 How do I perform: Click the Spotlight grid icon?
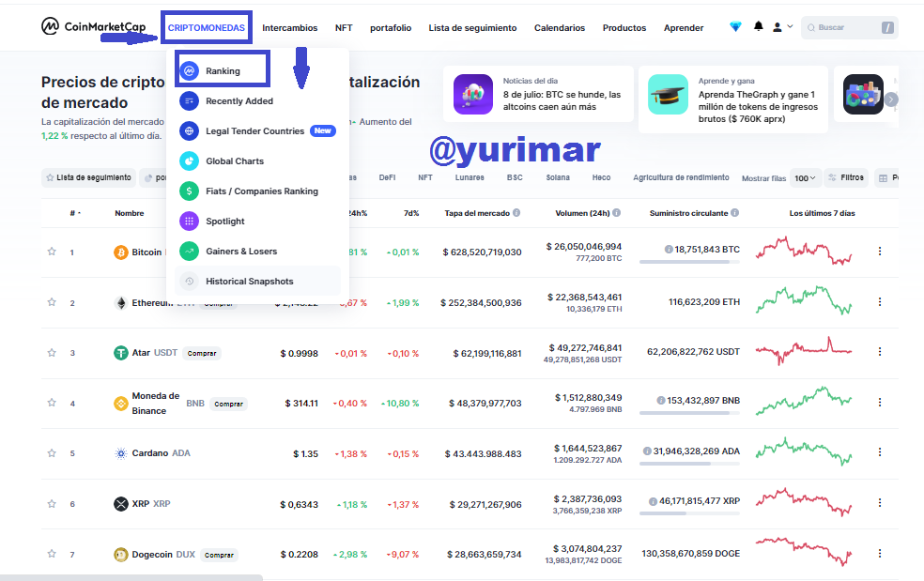(189, 221)
